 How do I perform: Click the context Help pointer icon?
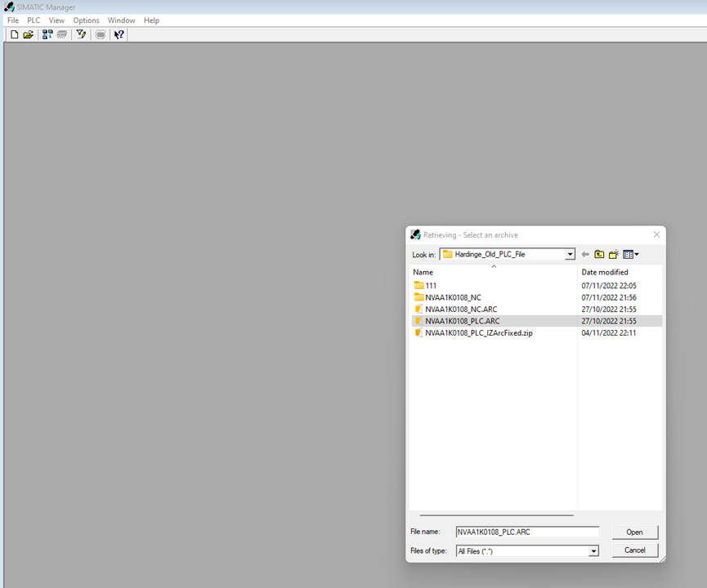click(119, 34)
